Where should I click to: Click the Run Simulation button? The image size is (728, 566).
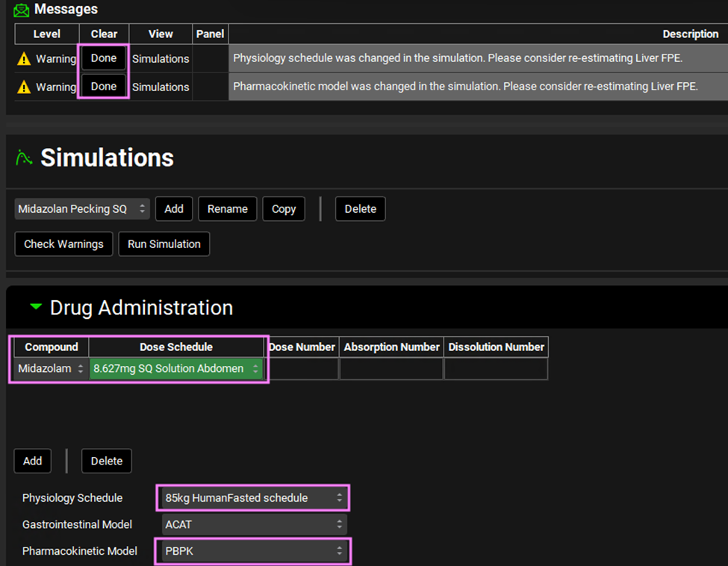(x=164, y=244)
